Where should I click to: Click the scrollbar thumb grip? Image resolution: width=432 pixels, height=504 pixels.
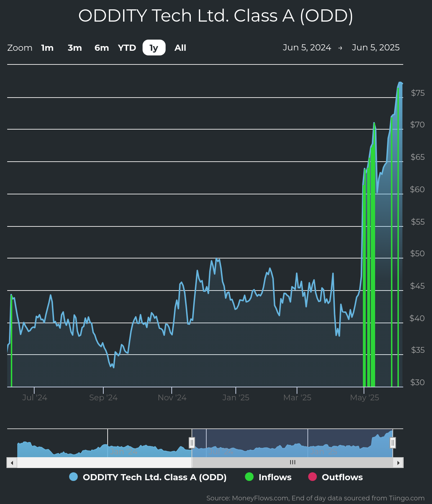click(293, 463)
